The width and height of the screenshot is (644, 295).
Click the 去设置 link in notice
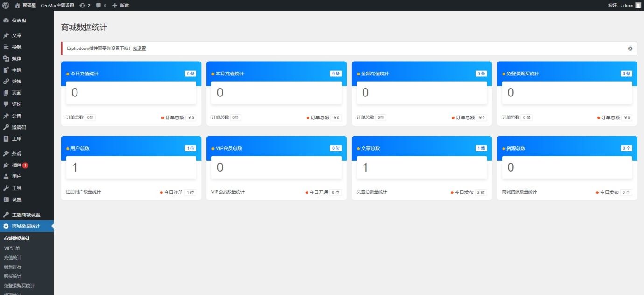point(139,48)
